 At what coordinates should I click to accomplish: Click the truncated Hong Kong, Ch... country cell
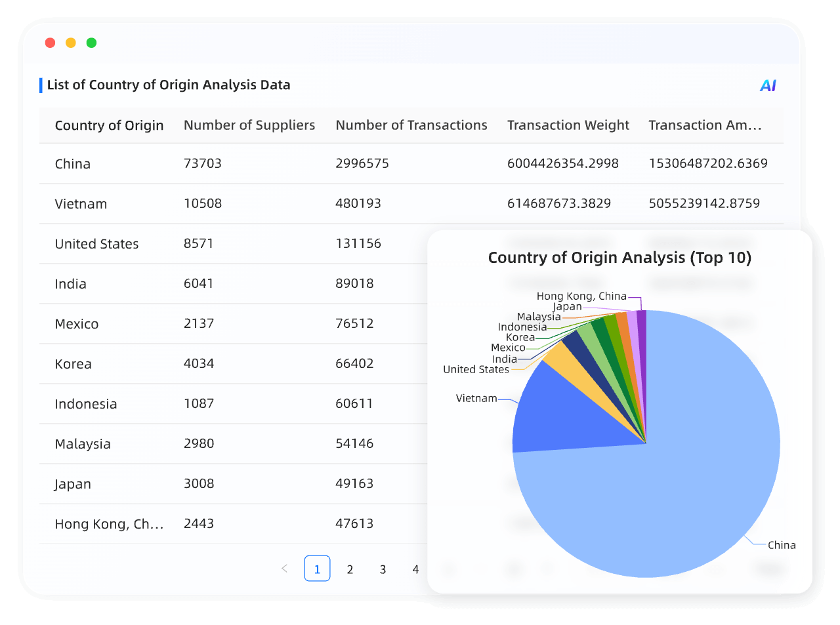coord(109,523)
